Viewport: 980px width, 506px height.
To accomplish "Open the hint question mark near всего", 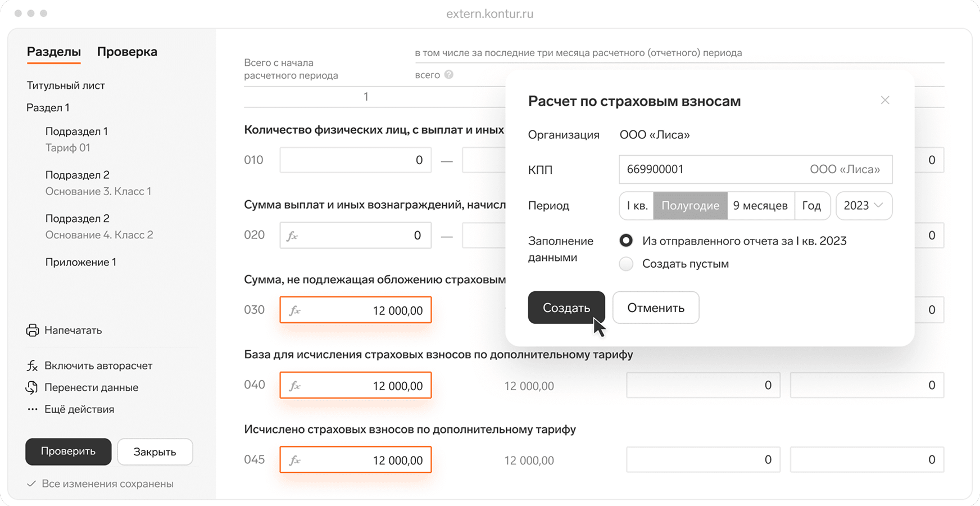I will [449, 74].
